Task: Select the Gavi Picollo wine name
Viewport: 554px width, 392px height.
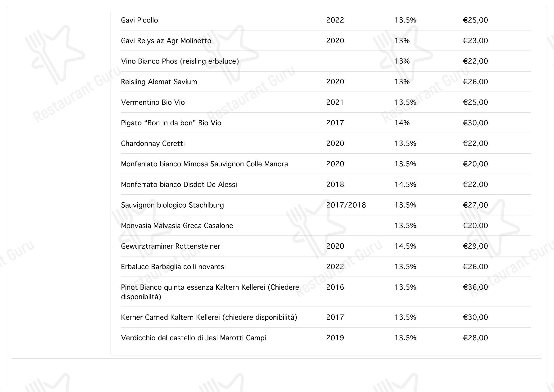Action: 139,20
